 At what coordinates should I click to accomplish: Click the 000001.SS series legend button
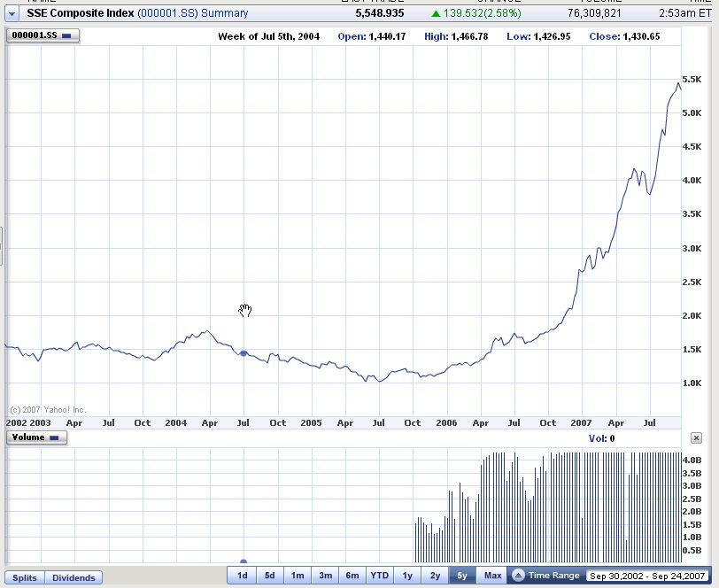(43, 35)
